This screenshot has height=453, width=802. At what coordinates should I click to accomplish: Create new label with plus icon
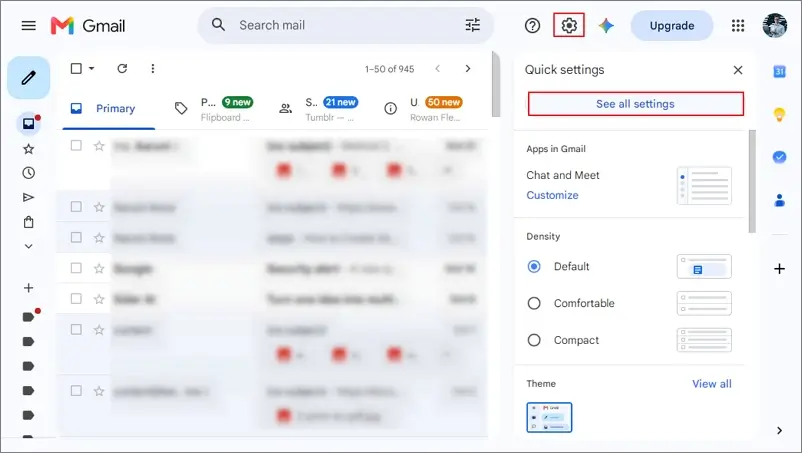pyautogui.click(x=29, y=288)
